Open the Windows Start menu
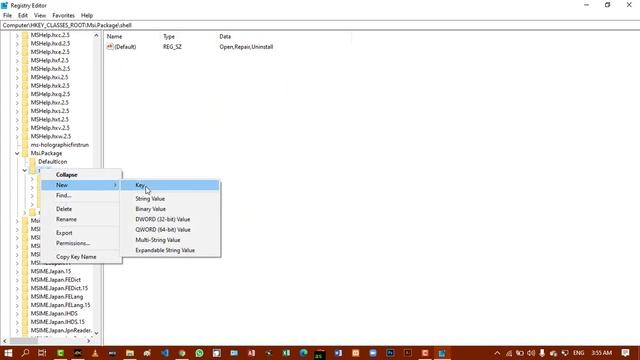The image size is (640, 360). tap(8, 353)
